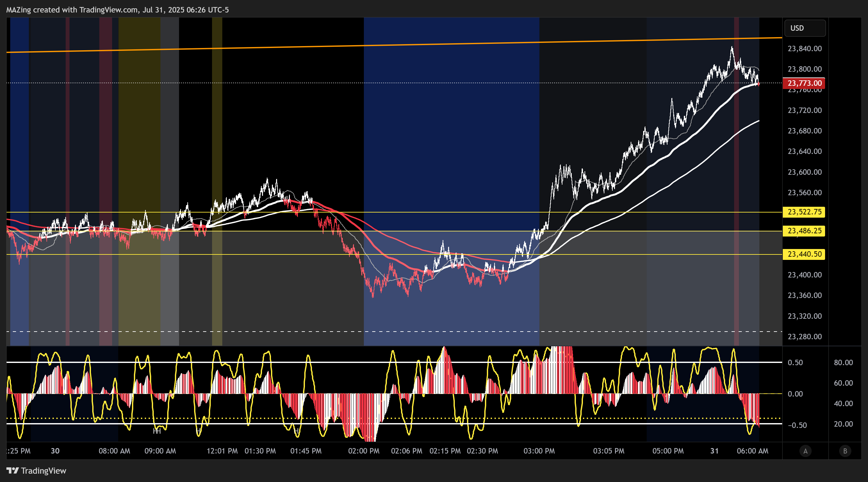This screenshot has height=482, width=868.
Task: Click the 02:30 PM time axis label
Action: click(482, 451)
